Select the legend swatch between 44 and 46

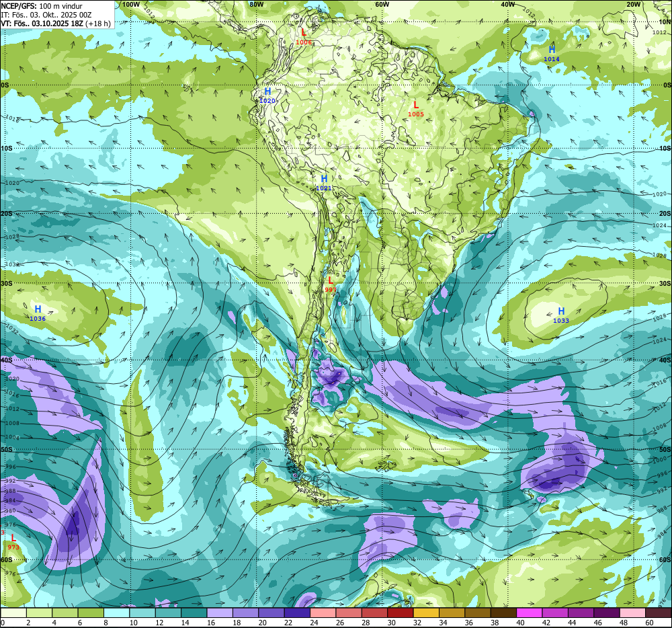[581, 613]
